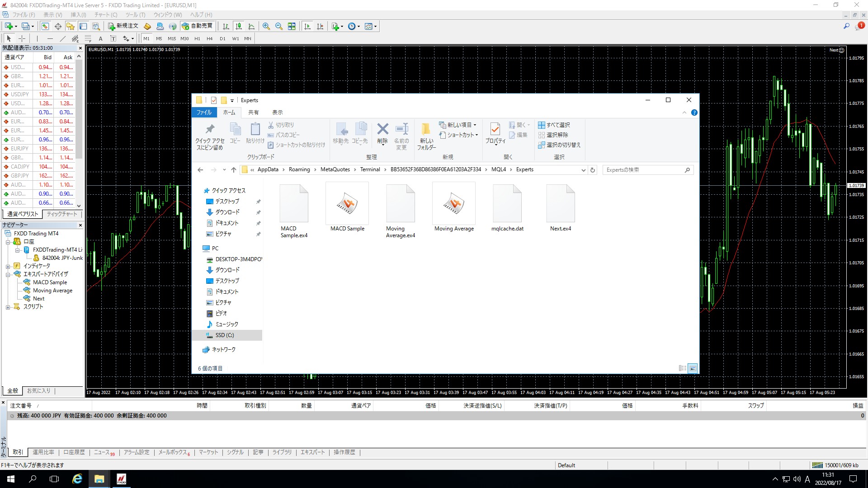Click the Expertsの検索 search field
Screen dimensions: 868x488
click(x=647, y=170)
